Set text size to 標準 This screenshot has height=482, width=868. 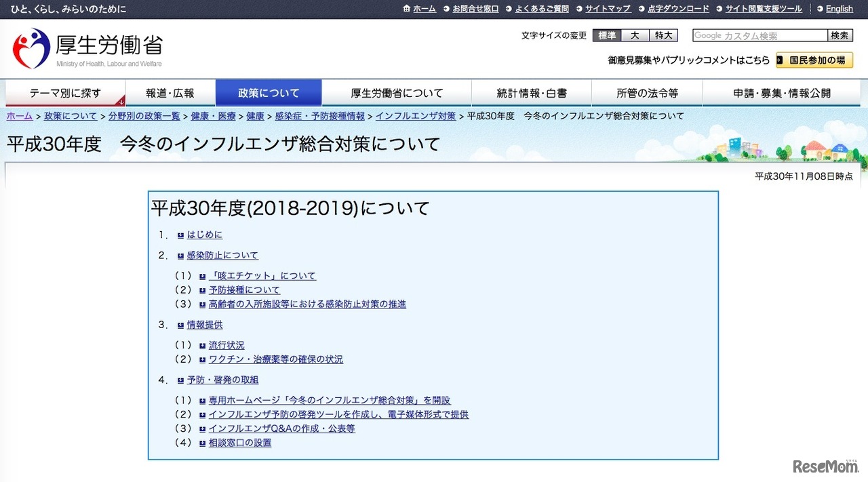[607, 36]
